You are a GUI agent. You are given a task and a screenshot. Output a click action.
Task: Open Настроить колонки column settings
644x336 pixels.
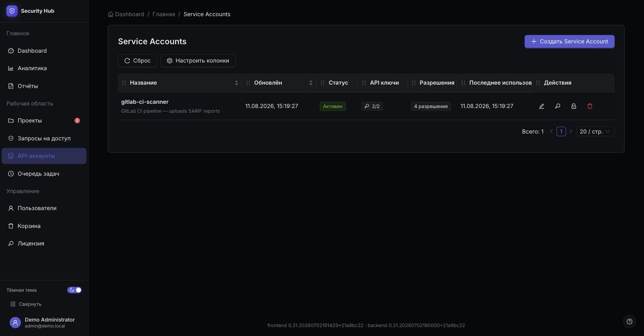click(198, 61)
